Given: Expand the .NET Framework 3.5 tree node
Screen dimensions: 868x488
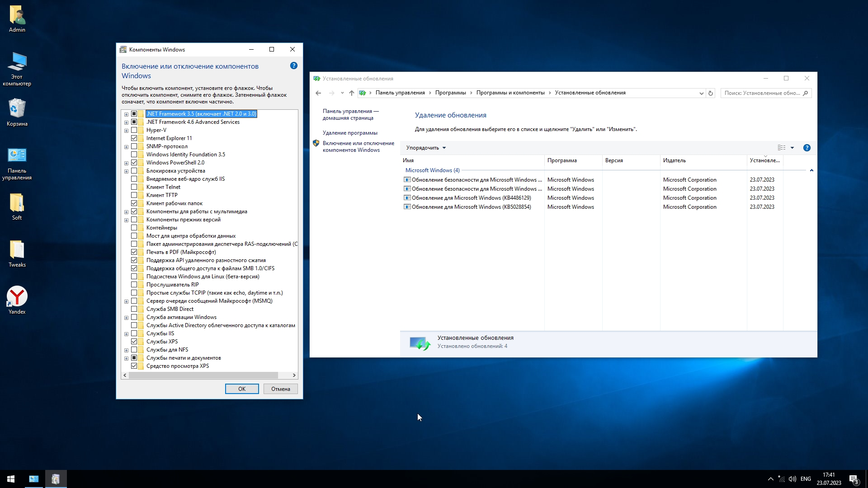Looking at the screenshot, I should 127,114.
